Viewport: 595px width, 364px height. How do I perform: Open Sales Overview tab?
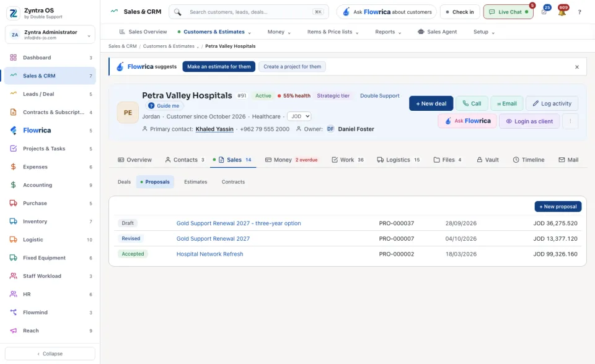click(x=143, y=32)
